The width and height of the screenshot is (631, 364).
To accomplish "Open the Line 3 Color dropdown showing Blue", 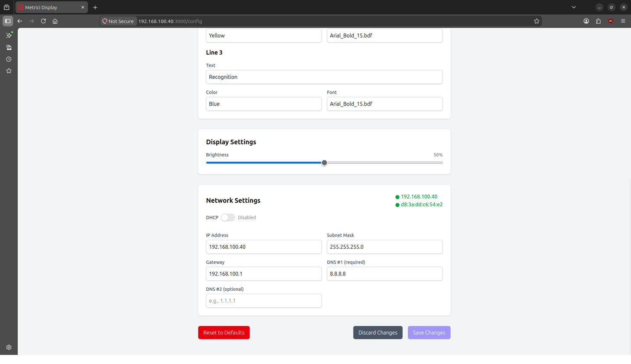I will (263, 104).
